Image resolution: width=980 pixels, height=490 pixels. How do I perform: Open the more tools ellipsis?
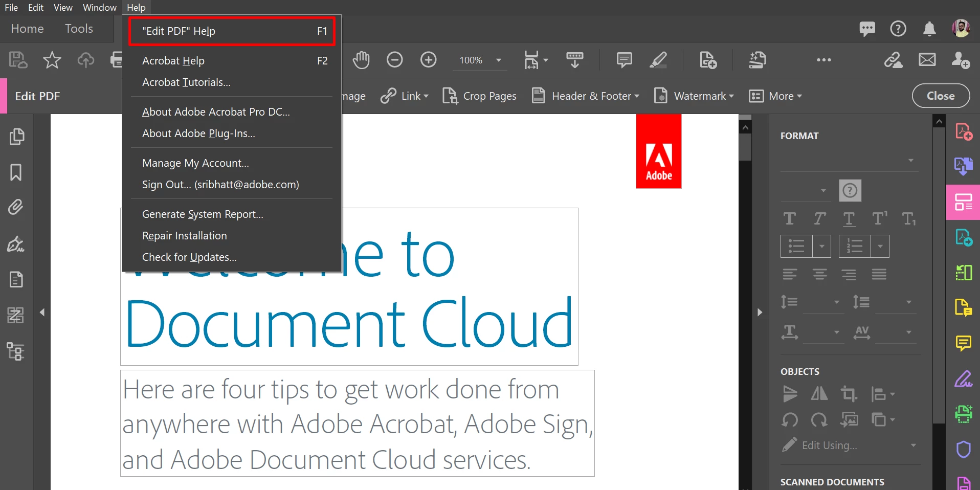[823, 60]
